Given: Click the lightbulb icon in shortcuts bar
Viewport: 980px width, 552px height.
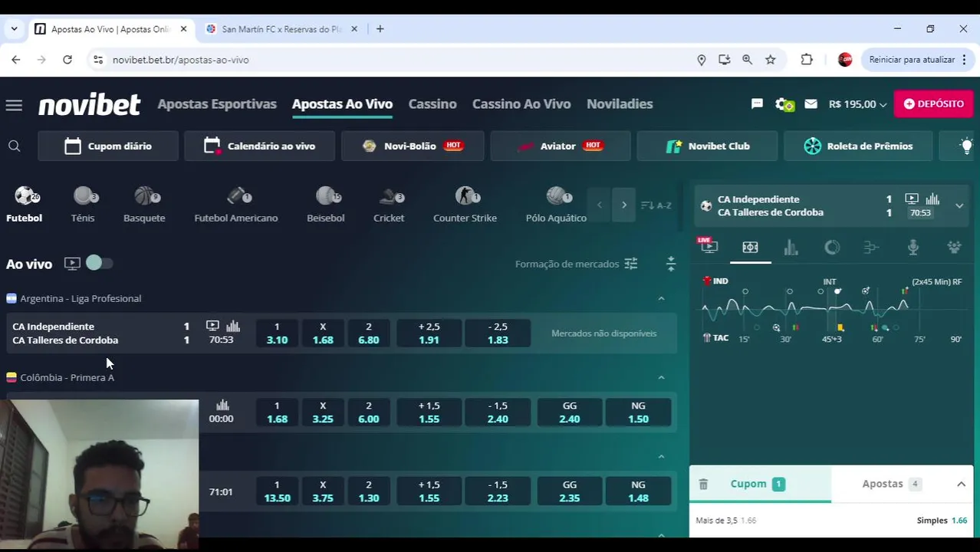Looking at the screenshot, I should click(966, 146).
